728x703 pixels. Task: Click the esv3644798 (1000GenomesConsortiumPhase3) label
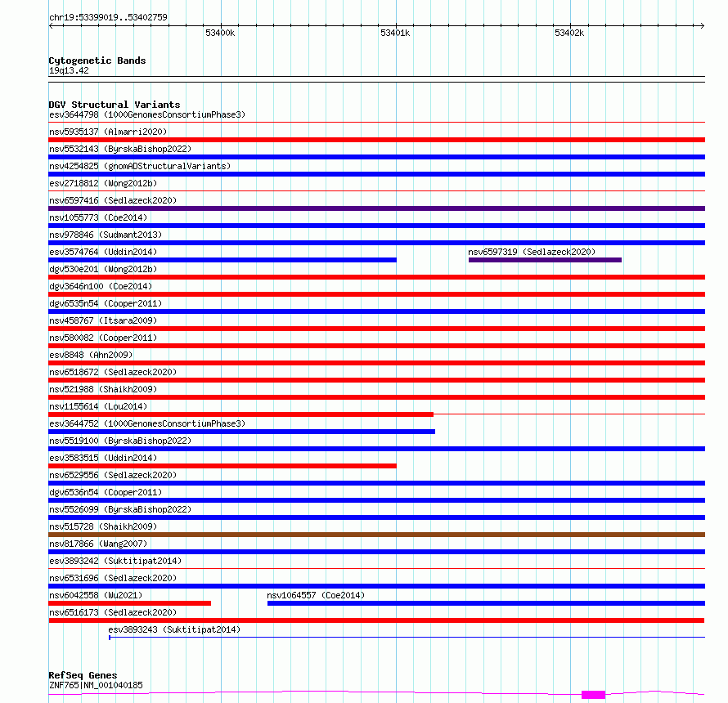click(x=147, y=114)
